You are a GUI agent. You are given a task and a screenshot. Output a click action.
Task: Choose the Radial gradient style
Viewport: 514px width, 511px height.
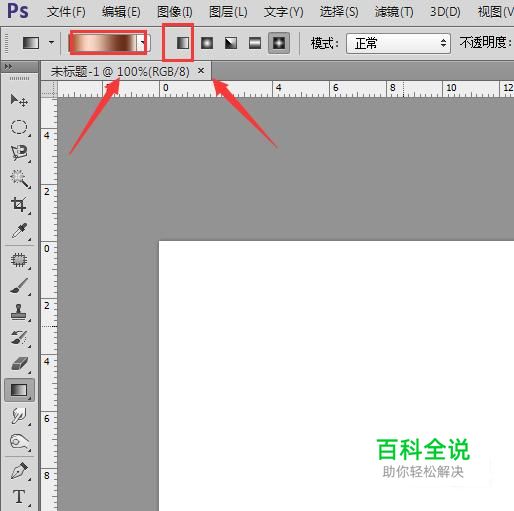coord(207,43)
